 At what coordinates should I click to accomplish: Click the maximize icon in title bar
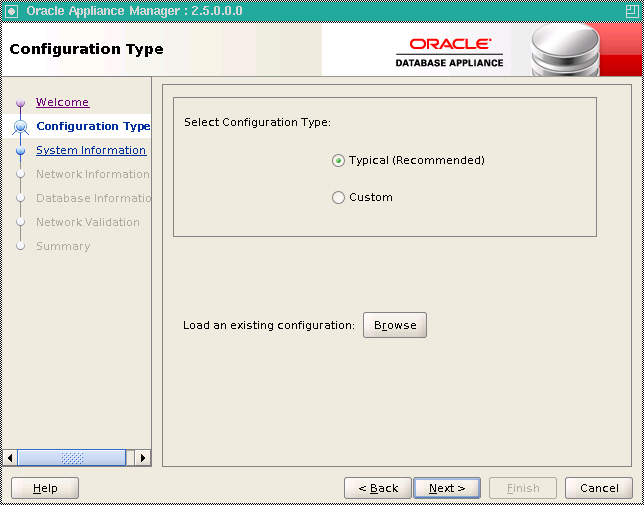pos(632,11)
